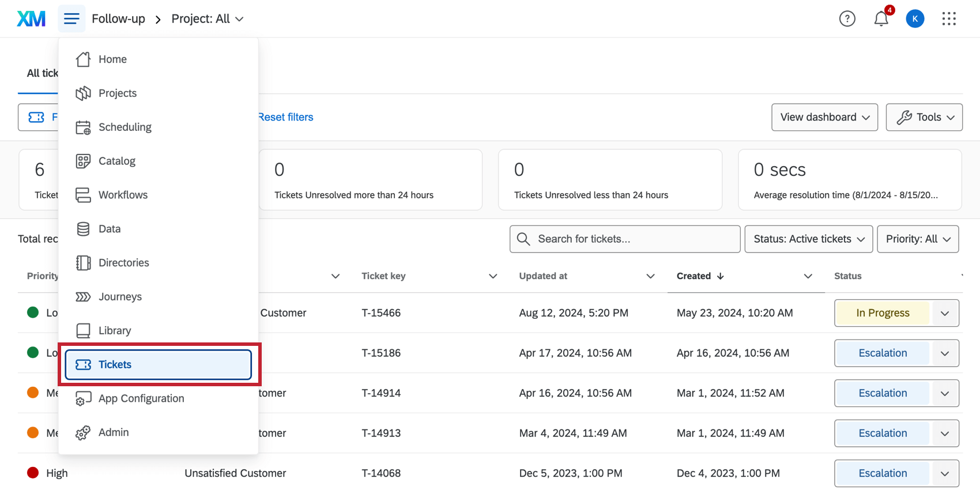Expand the Project: All dropdown
This screenshot has height=490, width=980.
(x=208, y=19)
